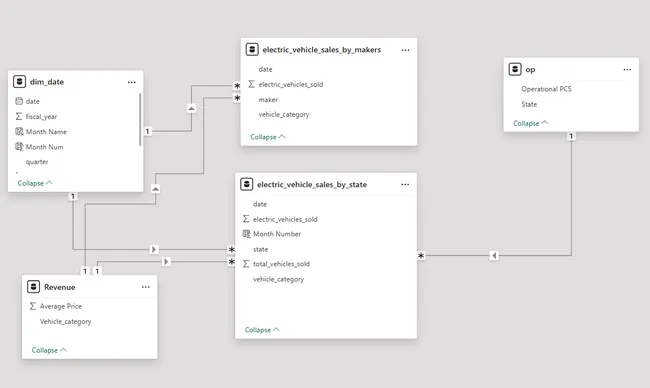
Task: Click the electric_vehicle_sales_by_state table icon
Action: pos(247,184)
